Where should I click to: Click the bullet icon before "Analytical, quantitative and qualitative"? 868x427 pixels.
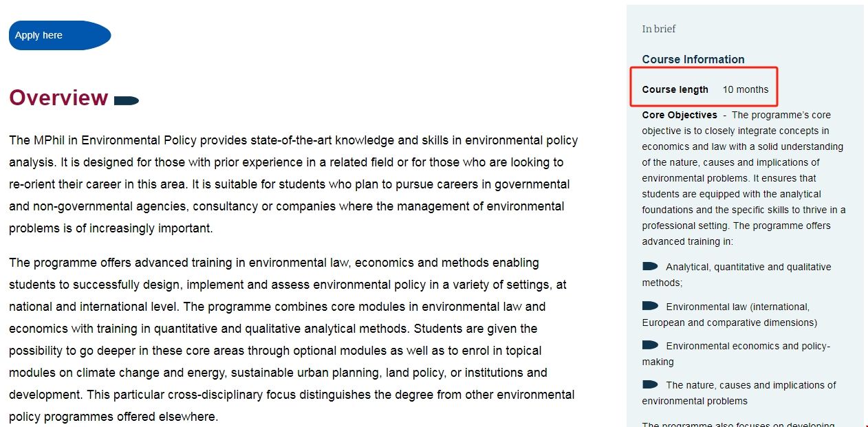coord(650,266)
